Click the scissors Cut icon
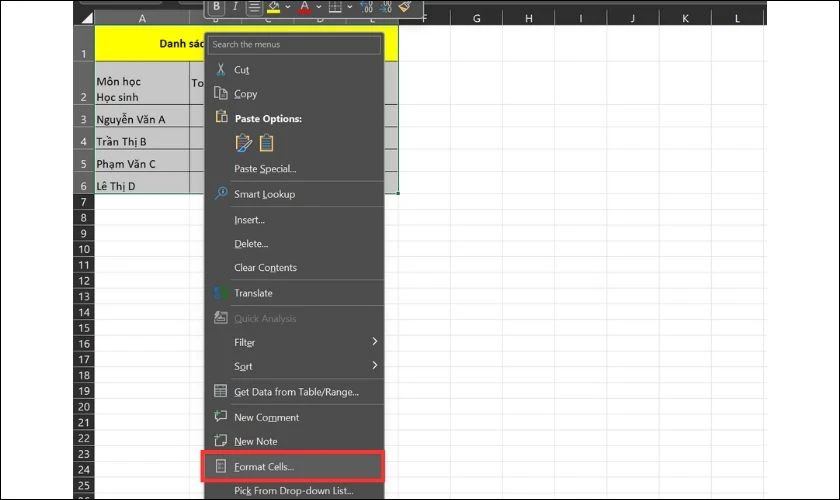This screenshot has height=500, width=840. (x=221, y=70)
